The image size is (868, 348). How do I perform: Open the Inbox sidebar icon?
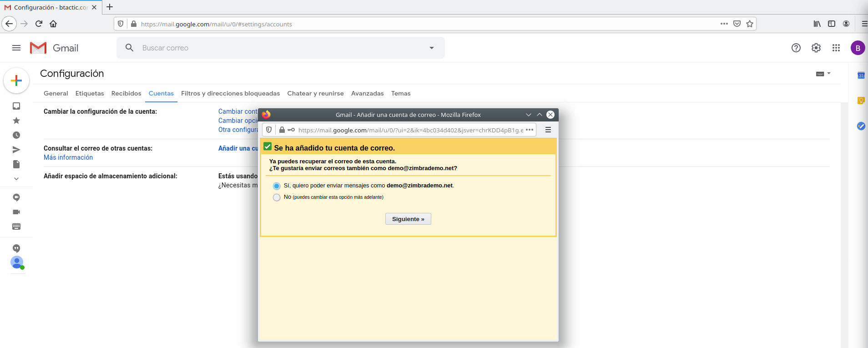[16, 106]
